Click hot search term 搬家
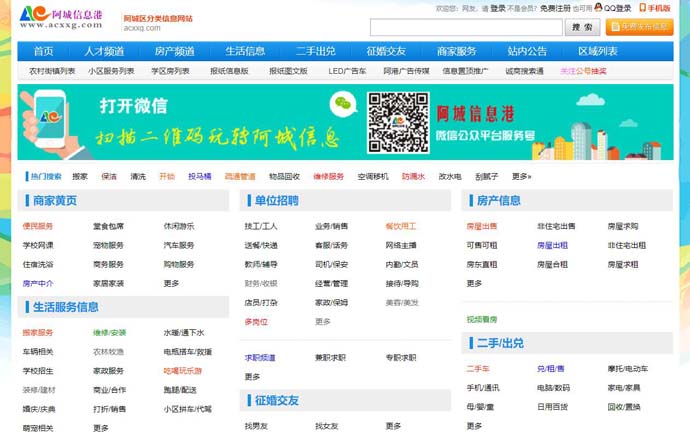Viewport: 690px width, 432px height. [x=80, y=176]
